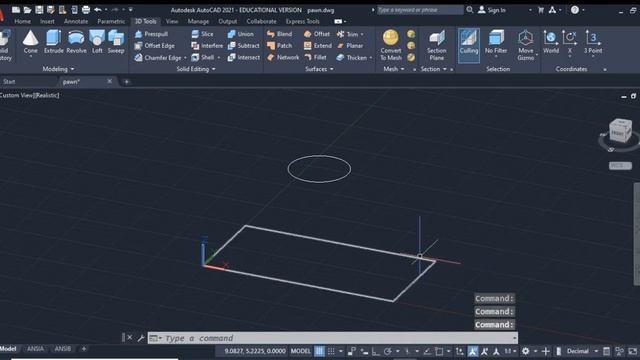Set the 3 Point UCS
This screenshot has width=640, height=360.
[593, 42]
